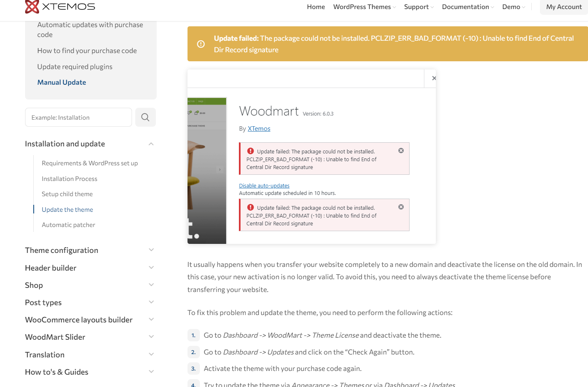Image resolution: width=588 pixels, height=387 pixels.
Task: Go to How to find your purchase code
Action: [x=87, y=51]
